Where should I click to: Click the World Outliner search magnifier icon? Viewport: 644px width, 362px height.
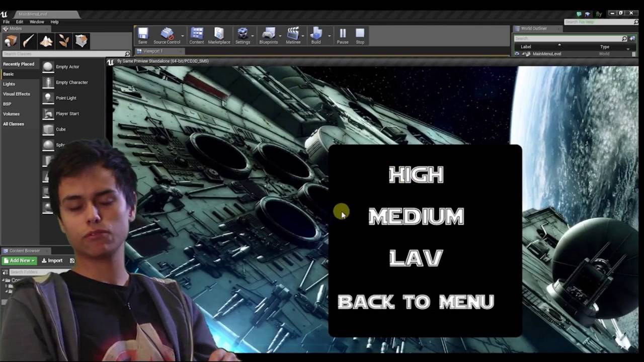624,39
